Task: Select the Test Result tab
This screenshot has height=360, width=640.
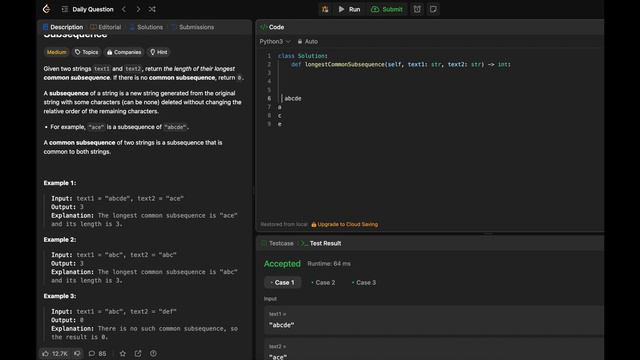Action: click(x=321, y=243)
